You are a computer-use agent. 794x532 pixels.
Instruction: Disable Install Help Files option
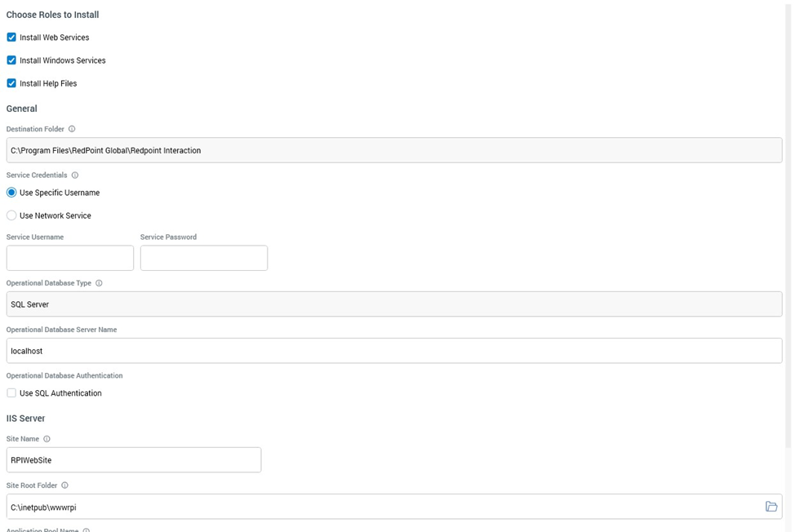tap(11, 83)
